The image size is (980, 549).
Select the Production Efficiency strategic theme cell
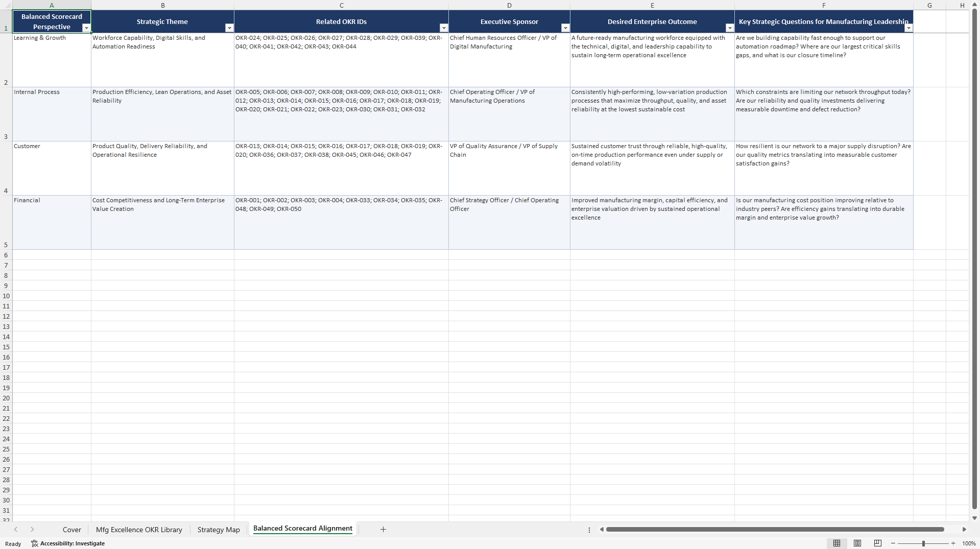[162, 114]
